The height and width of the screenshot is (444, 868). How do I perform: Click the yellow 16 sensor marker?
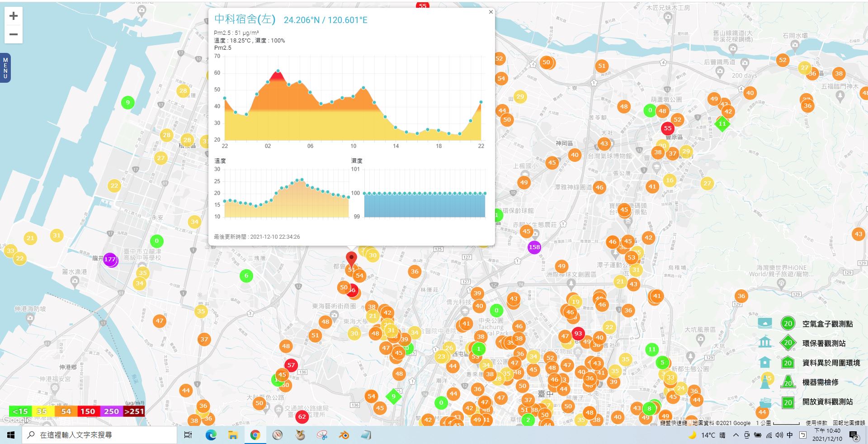[x=670, y=180]
